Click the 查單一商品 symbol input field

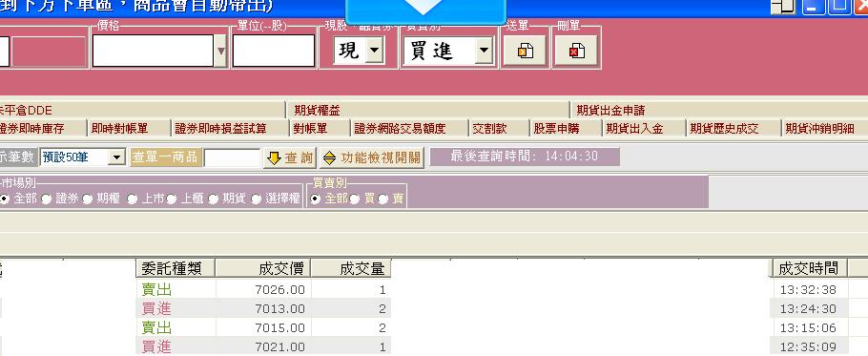coord(232,157)
